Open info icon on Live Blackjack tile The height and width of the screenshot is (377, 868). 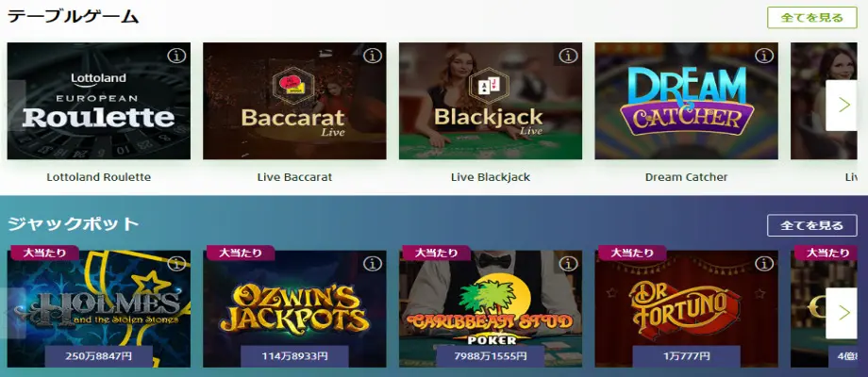pyautogui.click(x=569, y=56)
